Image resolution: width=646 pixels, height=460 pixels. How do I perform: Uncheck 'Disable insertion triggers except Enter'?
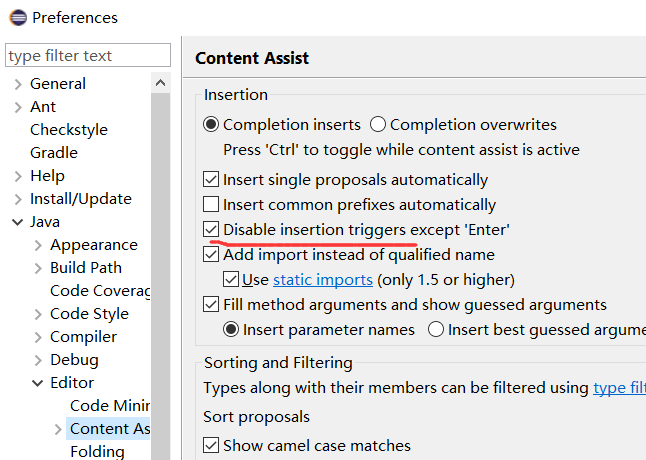211,230
